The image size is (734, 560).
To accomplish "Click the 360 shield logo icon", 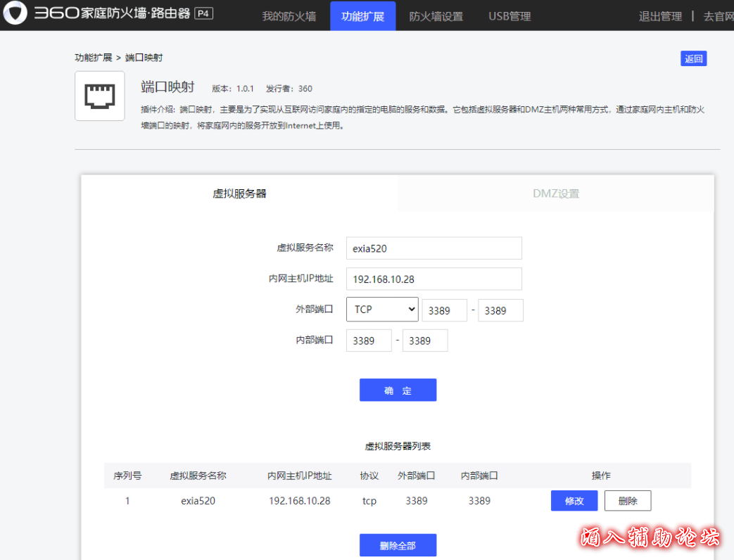I will [14, 14].
